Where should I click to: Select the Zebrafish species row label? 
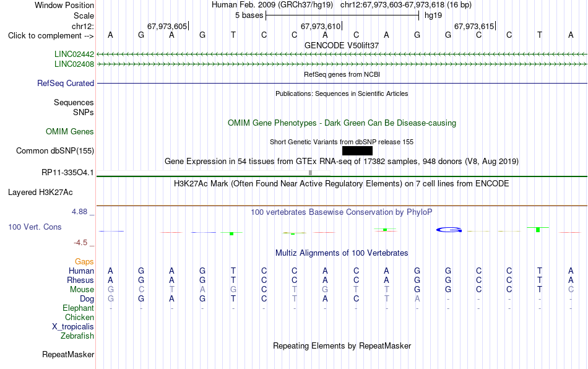[x=77, y=336]
